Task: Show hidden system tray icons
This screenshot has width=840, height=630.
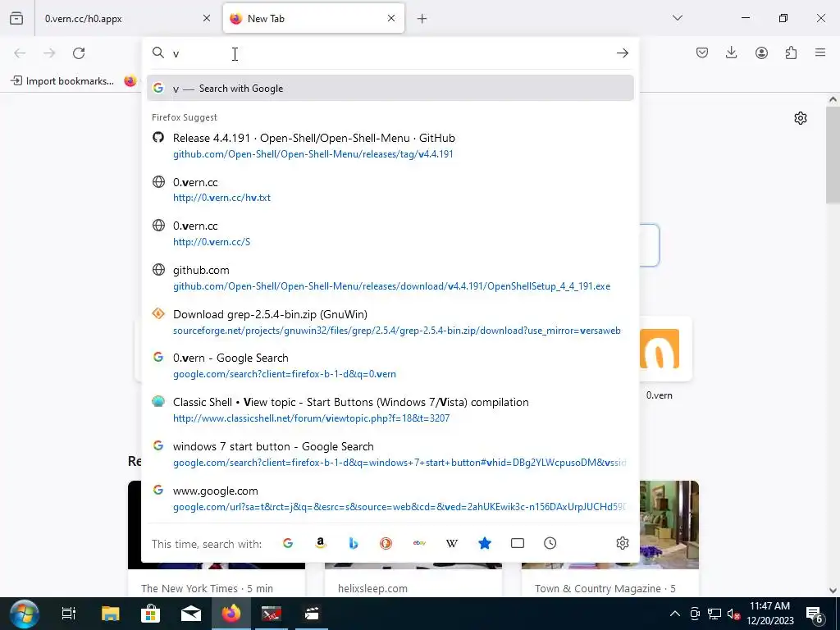Action: click(x=675, y=614)
